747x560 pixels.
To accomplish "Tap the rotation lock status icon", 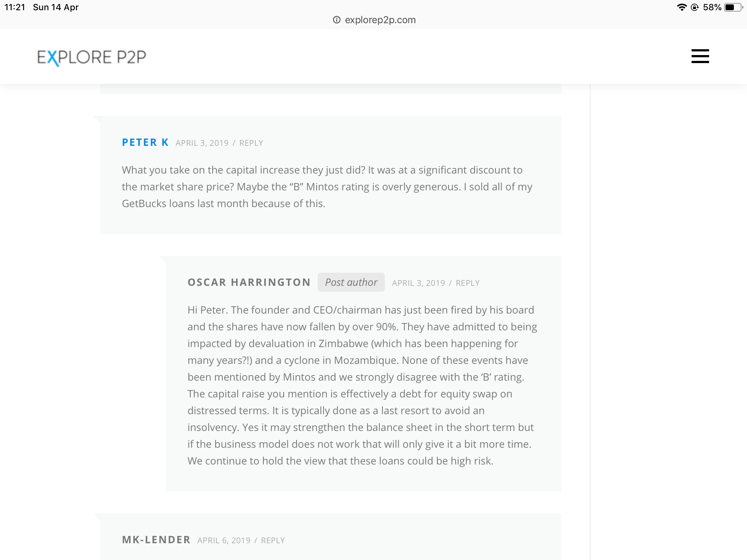I will [x=695, y=7].
